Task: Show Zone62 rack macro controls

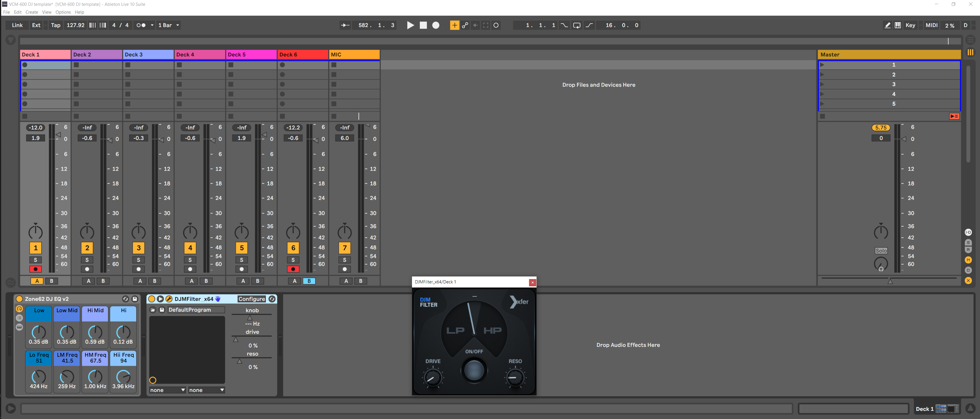Action: [19, 309]
